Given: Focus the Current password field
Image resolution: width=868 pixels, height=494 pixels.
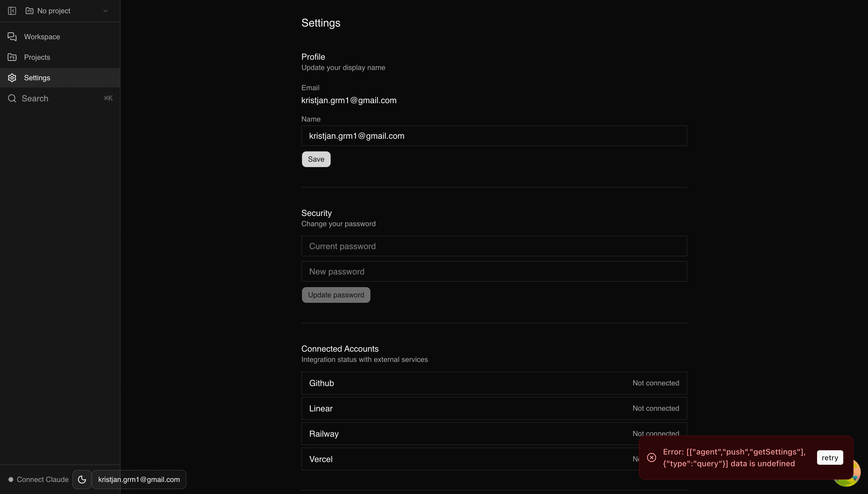Looking at the screenshot, I should tap(494, 246).
